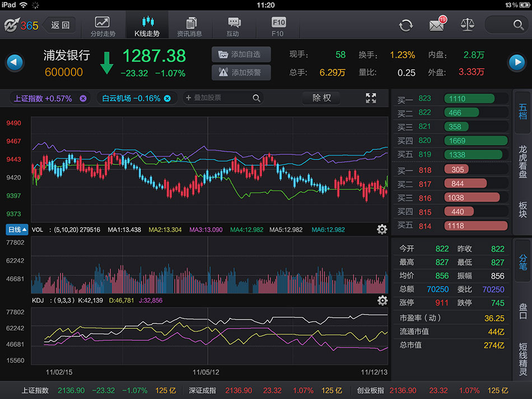Click the 市盈率 value 36.25
This screenshot has width=532, height=399.
click(494, 318)
